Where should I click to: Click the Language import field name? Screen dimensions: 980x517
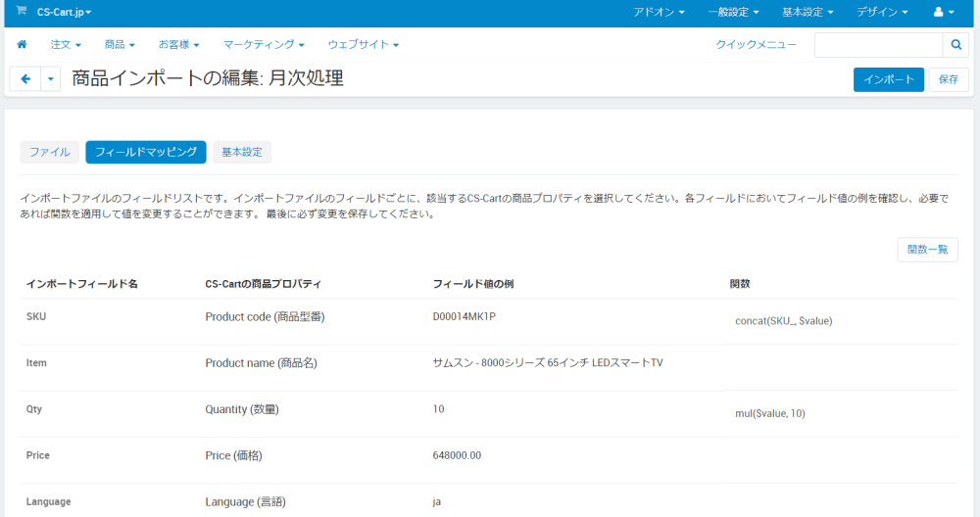point(48,501)
